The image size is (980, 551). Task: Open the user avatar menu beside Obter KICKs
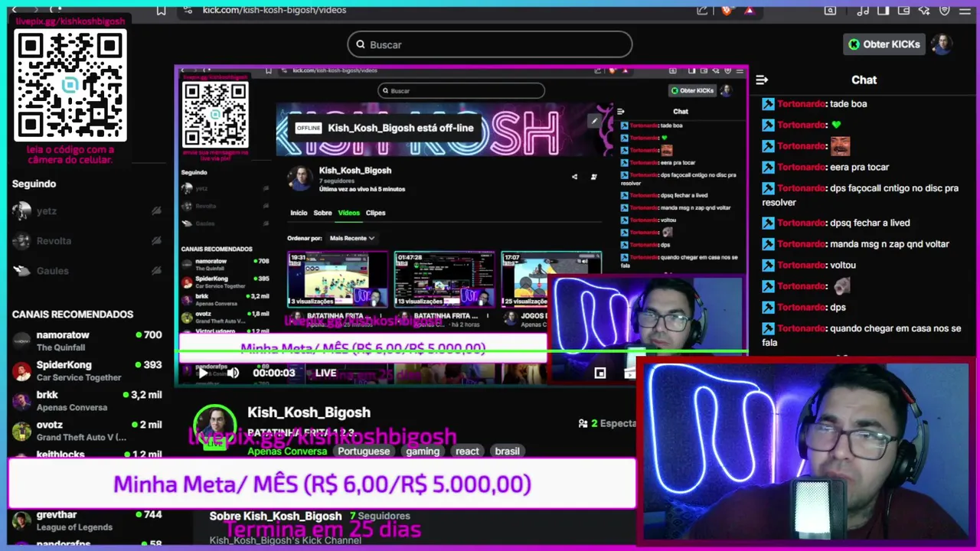(x=941, y=44)
